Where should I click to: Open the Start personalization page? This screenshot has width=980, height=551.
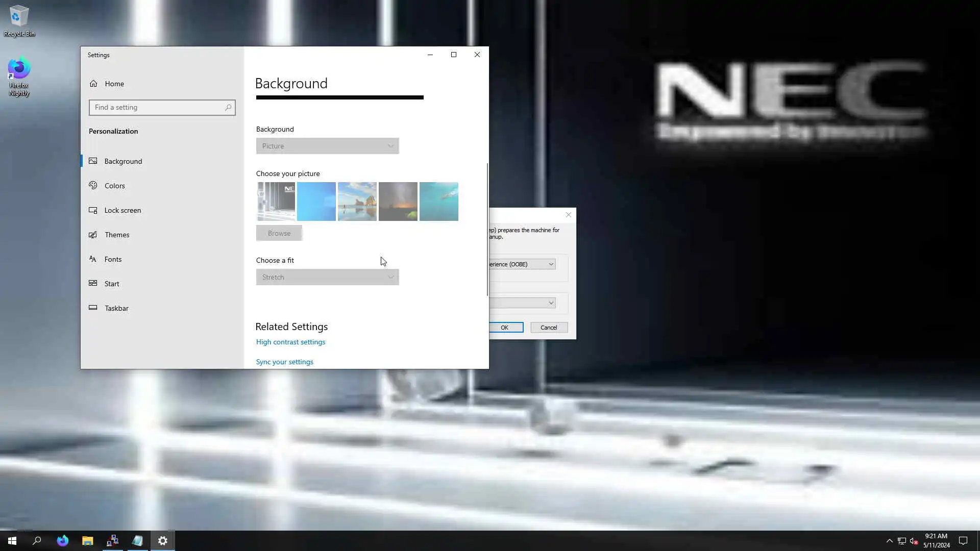click(112, 284)
